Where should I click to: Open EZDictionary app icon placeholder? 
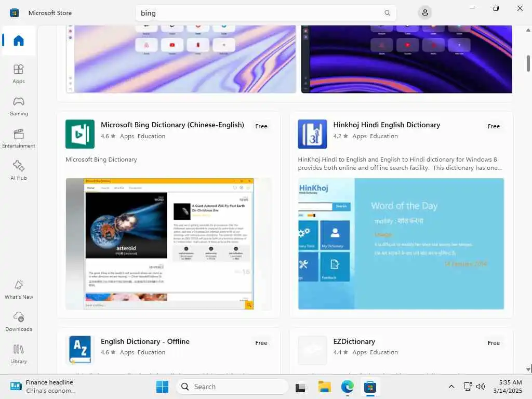click(x=312, y=350)
